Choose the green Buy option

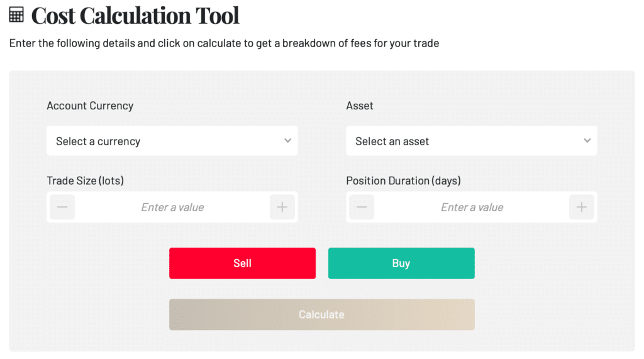401,263
